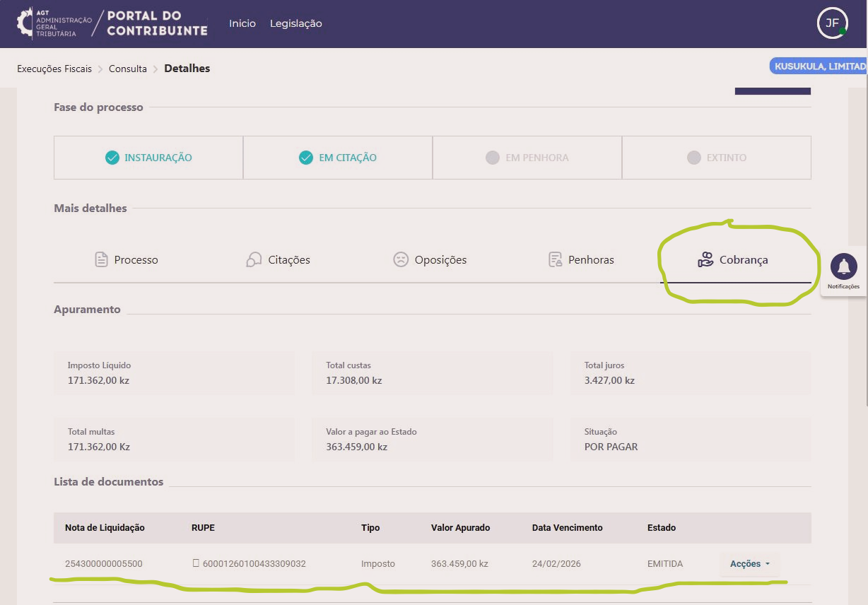Viewport: 868px width, 605px height.
Task: Navigate to Consulta breadcrumb link
Action: 128,69
